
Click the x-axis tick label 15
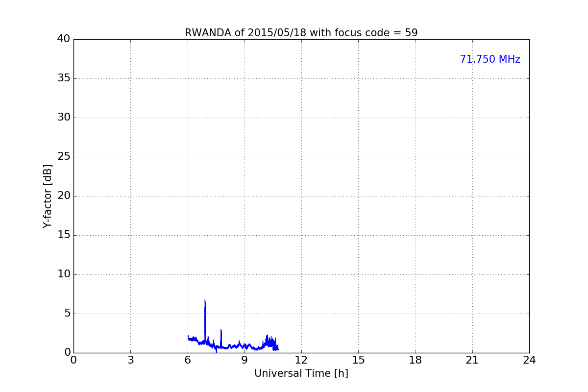pos(358,360)
